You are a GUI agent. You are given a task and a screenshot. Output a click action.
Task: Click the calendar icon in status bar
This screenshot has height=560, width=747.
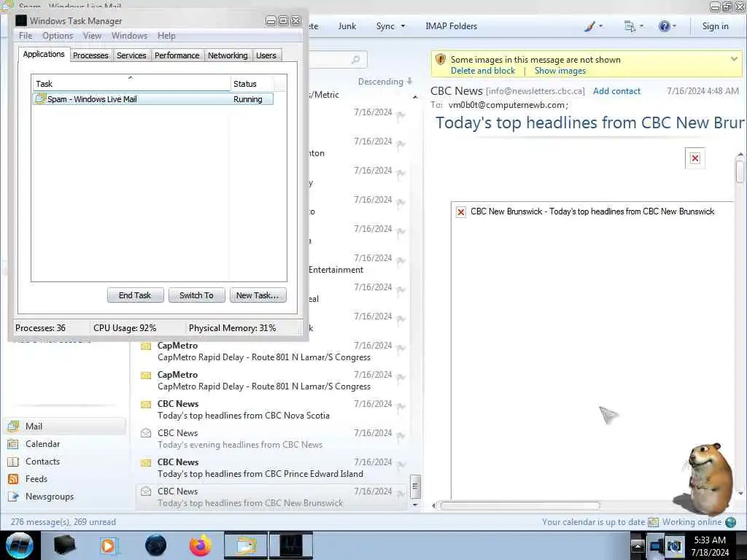[x=653, y=522]
